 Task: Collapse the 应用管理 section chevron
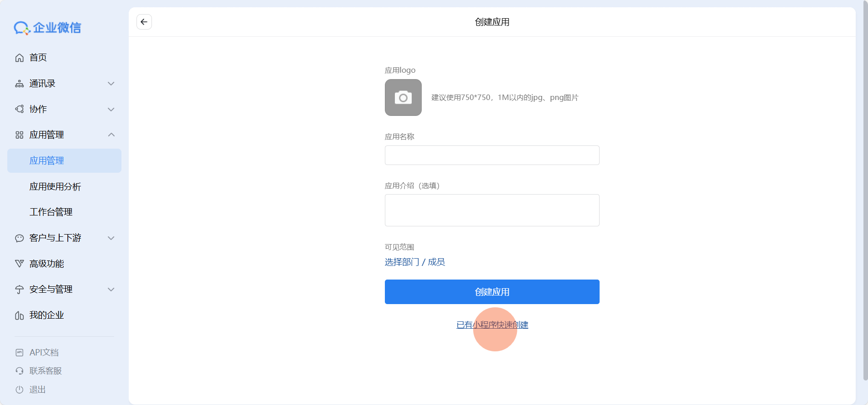pos(111,135)
